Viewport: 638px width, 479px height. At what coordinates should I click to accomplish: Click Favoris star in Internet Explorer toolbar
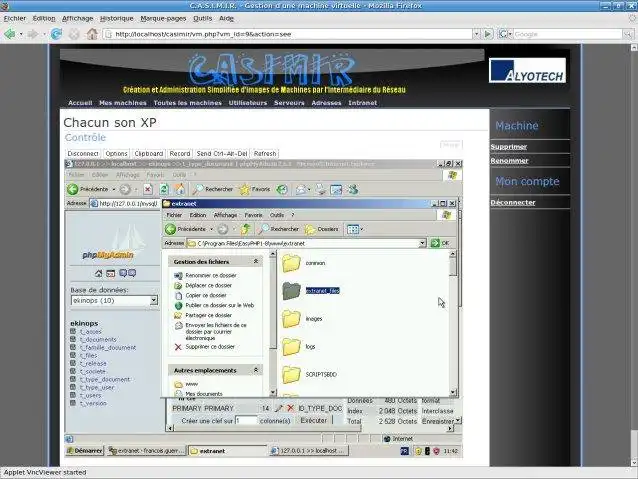coord(245,189)
